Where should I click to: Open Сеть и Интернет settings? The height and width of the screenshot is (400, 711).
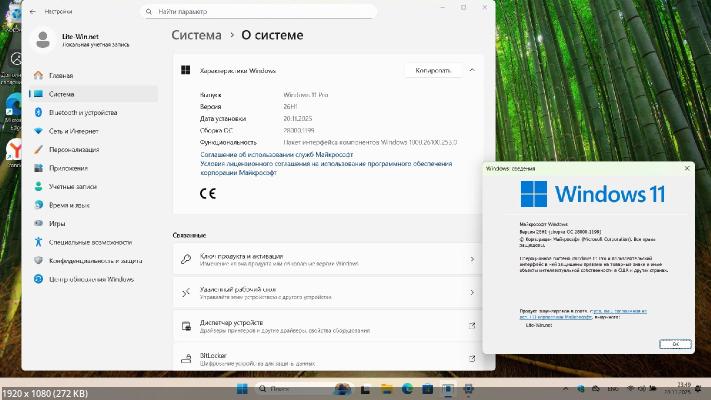[x=74, y=131]
